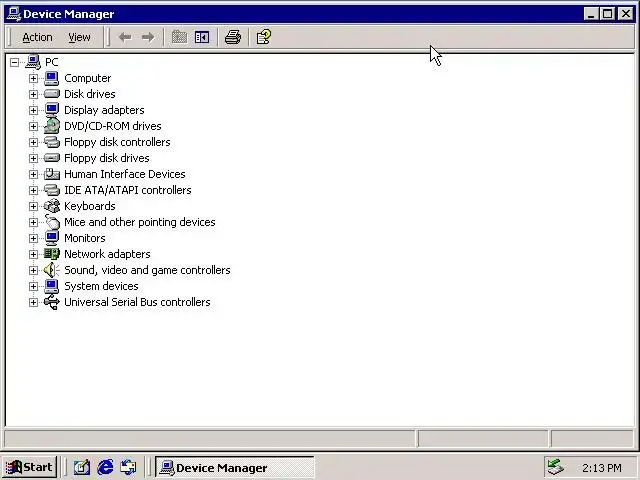Click the PC root computer icon

point(33,62)
